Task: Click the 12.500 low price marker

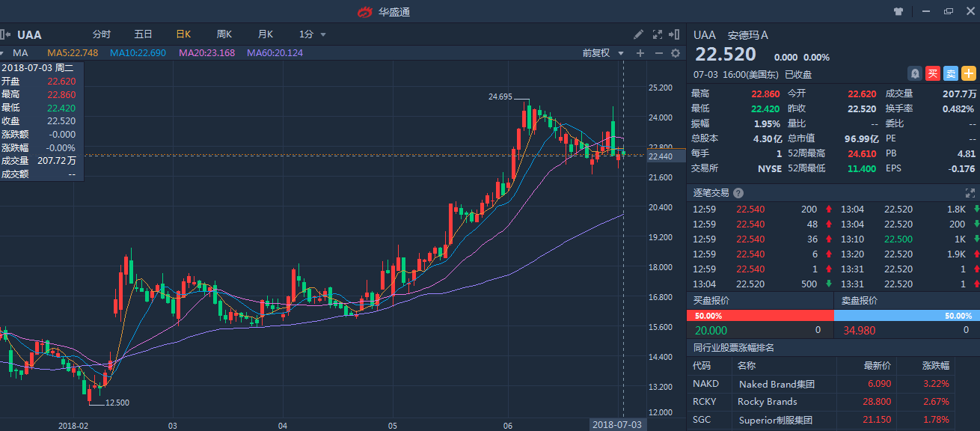Action: point(117,403)
